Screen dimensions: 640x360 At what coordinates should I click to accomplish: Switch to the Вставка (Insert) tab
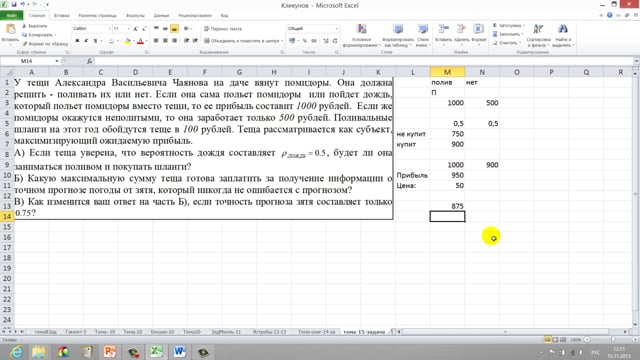coord(62,16)
